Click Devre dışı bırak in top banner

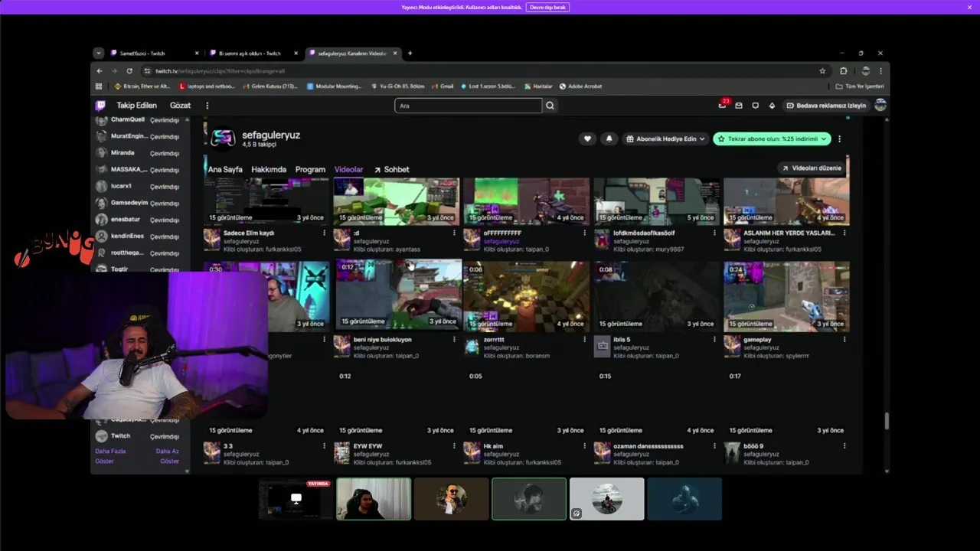(547, 7)
